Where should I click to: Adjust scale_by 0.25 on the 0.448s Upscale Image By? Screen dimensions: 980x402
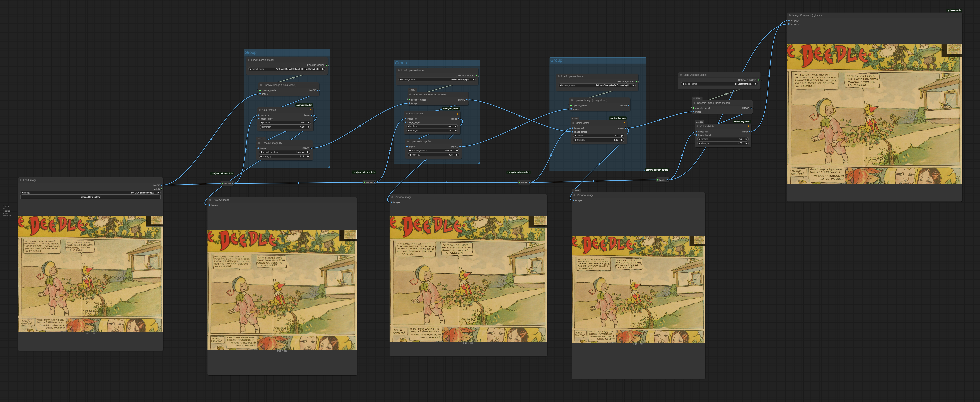tap(285, 156)
